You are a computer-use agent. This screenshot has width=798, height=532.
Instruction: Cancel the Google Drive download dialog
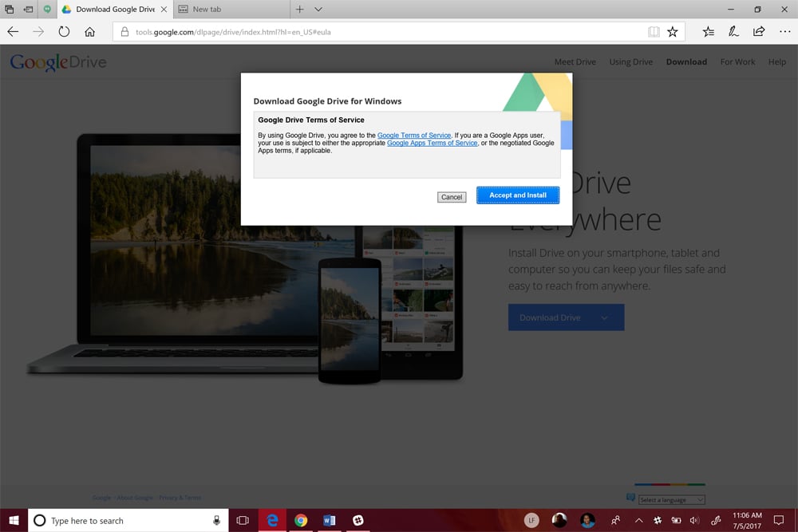[x=452, y=197]
